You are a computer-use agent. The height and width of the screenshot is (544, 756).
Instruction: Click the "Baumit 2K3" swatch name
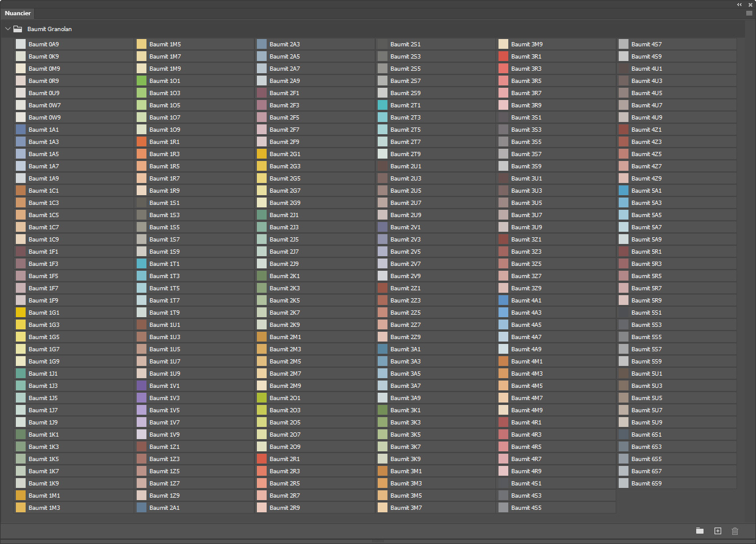point(285,288)
